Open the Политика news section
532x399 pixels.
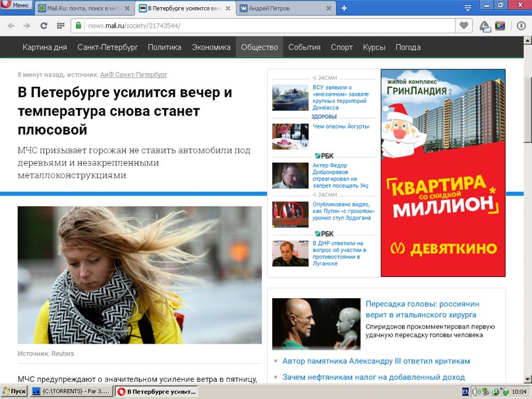point(164,47)
